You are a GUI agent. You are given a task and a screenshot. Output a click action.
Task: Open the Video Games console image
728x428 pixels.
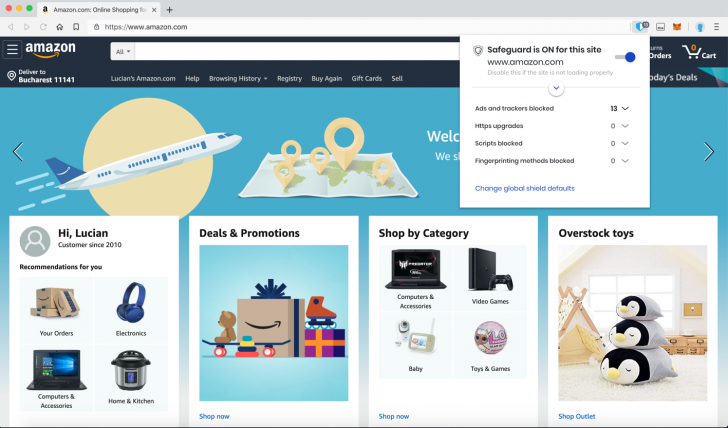coord(490,270)
